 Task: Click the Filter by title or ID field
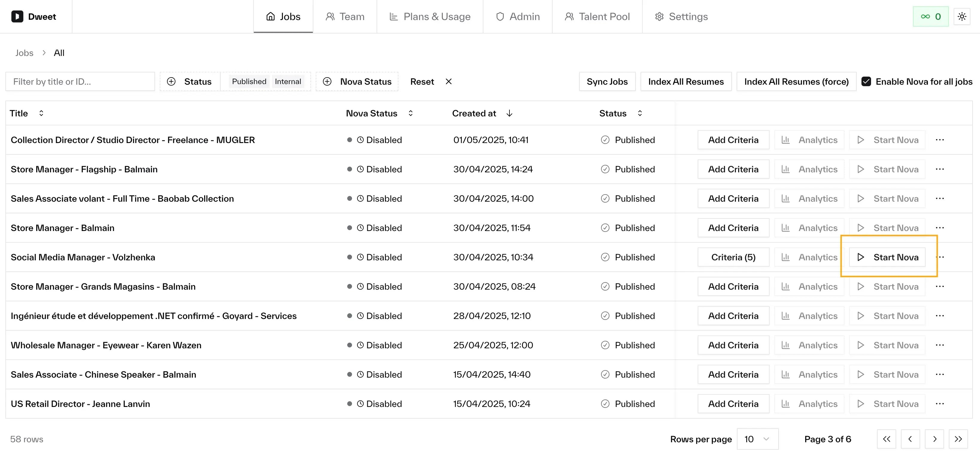point(80,81)
